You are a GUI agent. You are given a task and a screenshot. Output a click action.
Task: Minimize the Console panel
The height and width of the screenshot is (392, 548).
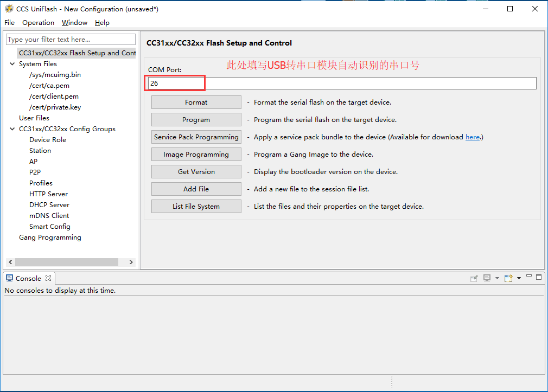click(x=529, y=277)
